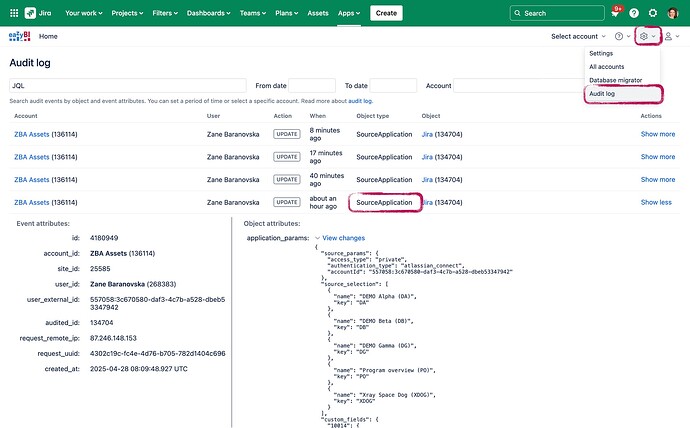Click the Create button
This screenshot has width=690, height=428.
coord(386,13)
